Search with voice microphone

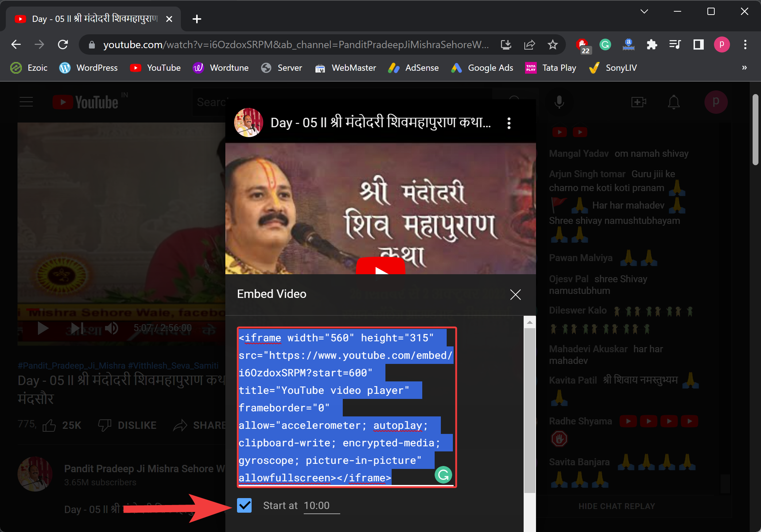(559, 102)
